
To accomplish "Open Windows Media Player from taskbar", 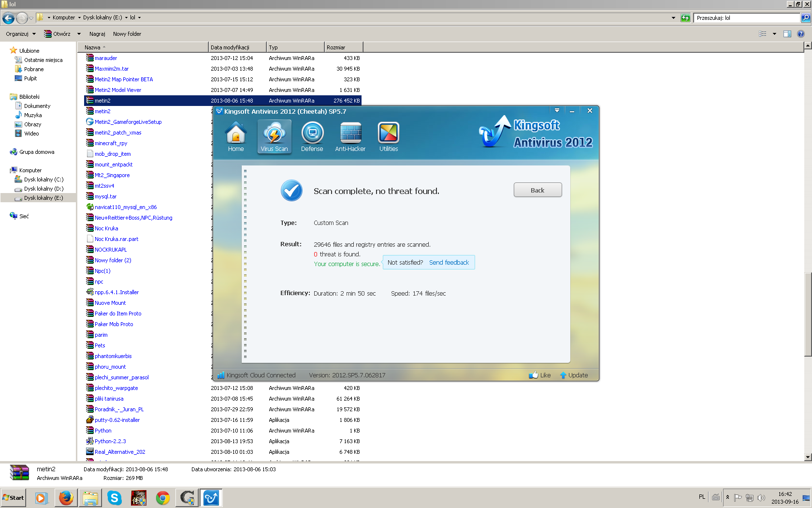I will [x=41, y=498].
